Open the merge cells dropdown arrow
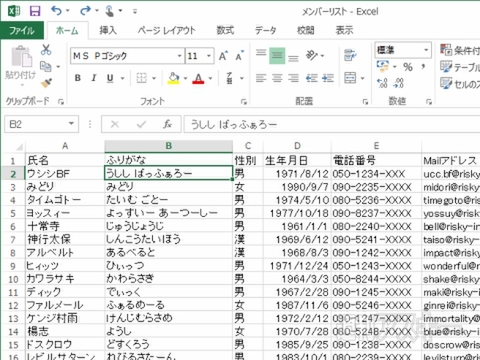 coord(362,78)
